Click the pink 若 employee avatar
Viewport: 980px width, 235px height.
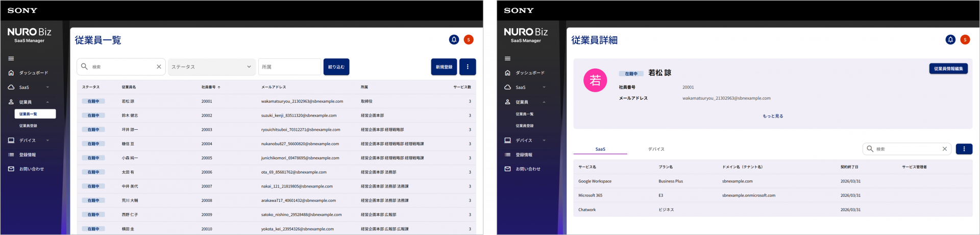point(595,80)
